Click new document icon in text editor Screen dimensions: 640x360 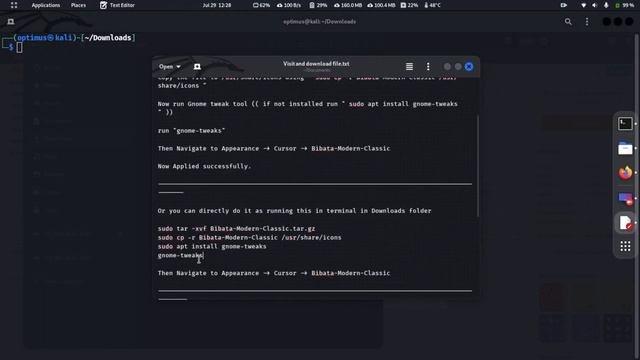click(x=197, y=67)
